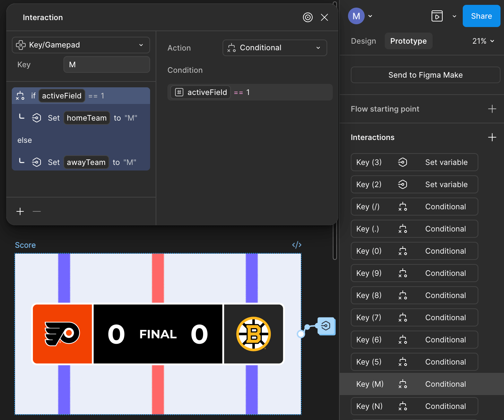
Task: Click the activeField == 1 condition field
Action: pos(250,92)
